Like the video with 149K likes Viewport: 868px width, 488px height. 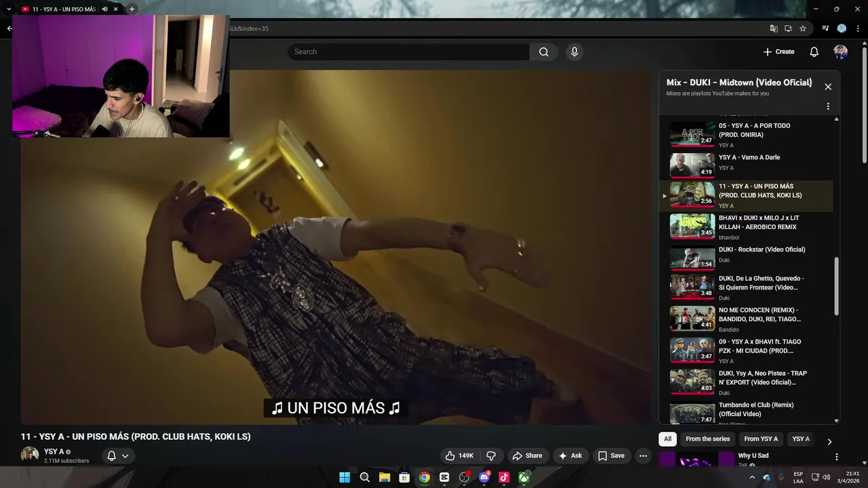pos(460,456)
